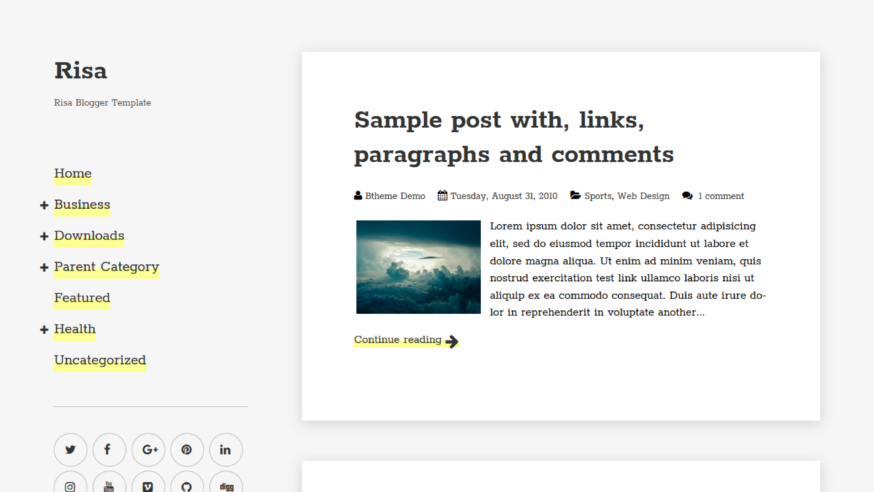Open the Sample post with links title

click(x=513, y=137)
